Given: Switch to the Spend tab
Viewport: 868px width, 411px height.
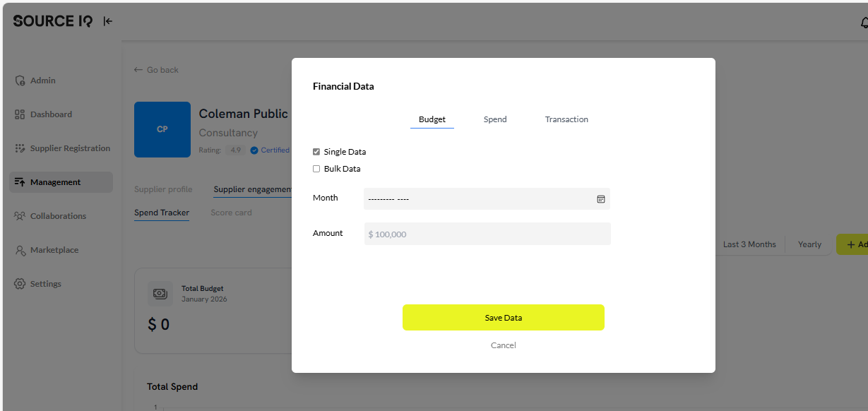Looking at the screenshot, I should pos(494,119).
